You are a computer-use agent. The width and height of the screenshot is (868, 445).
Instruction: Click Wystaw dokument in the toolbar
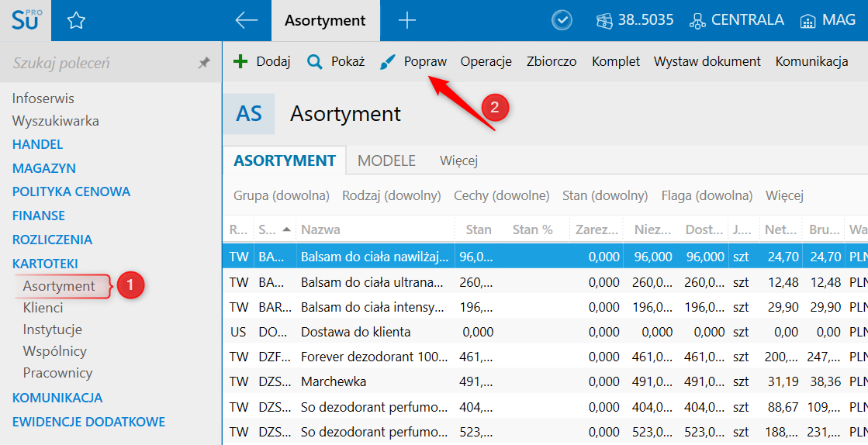[x=707, y=62]
